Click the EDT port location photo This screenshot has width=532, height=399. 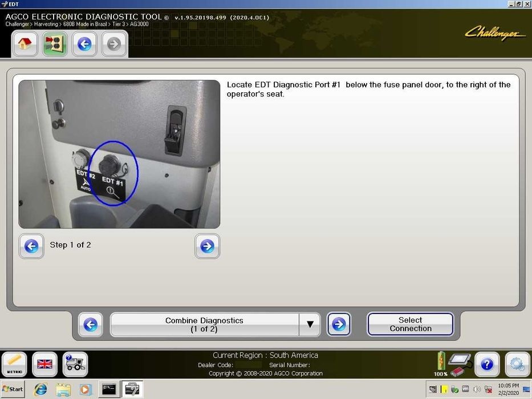coord(119,154)
